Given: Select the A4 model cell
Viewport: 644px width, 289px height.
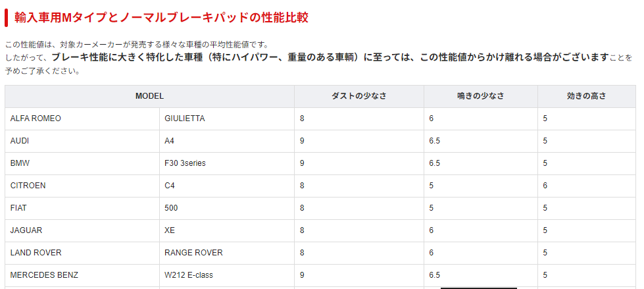Looking at the screenshot, I should coord(170,141).
